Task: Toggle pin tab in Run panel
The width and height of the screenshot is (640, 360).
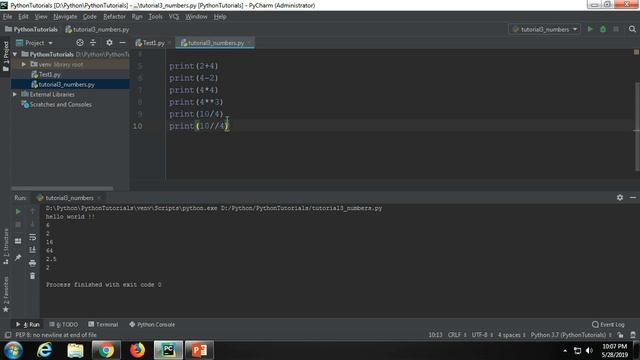Action: [x=18, y=257]
